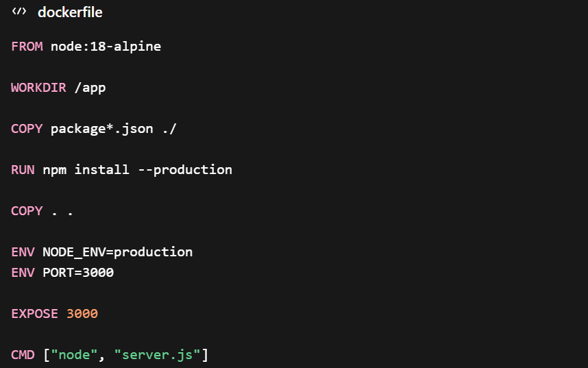The height and width of the screenshot is (368, 588).
Task: Click the EXPOSE keyword
Action: (34, 314)
